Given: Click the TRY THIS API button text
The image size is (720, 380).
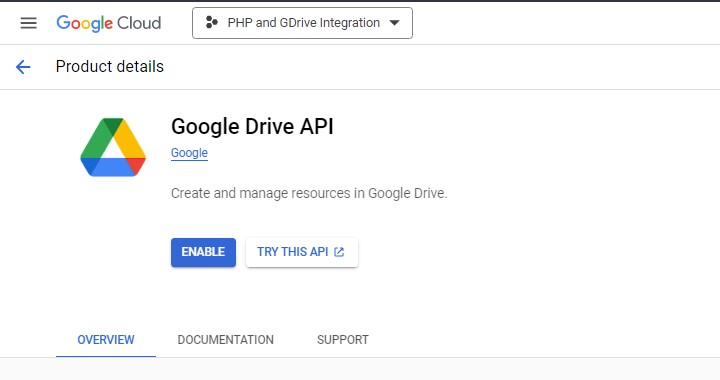Looking at the screenshot, I should tap(292, 252).
